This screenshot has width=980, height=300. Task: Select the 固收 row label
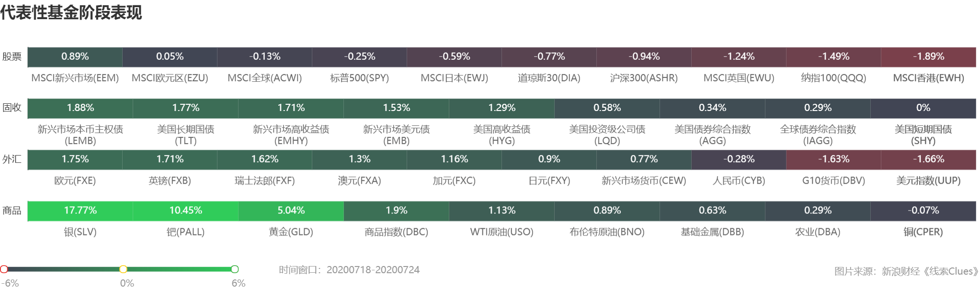click(x=12, y=108)
